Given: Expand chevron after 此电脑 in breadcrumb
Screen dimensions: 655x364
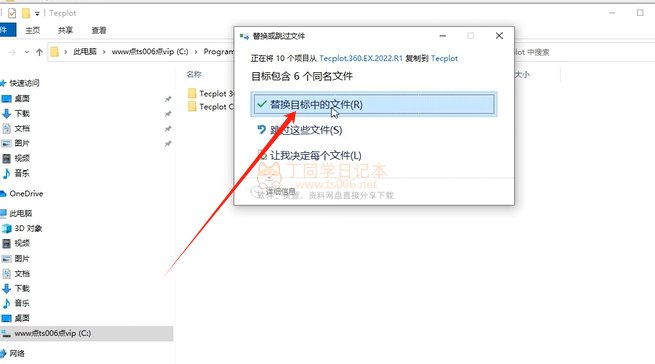Looking at the screenshot, I should (104, 52).
